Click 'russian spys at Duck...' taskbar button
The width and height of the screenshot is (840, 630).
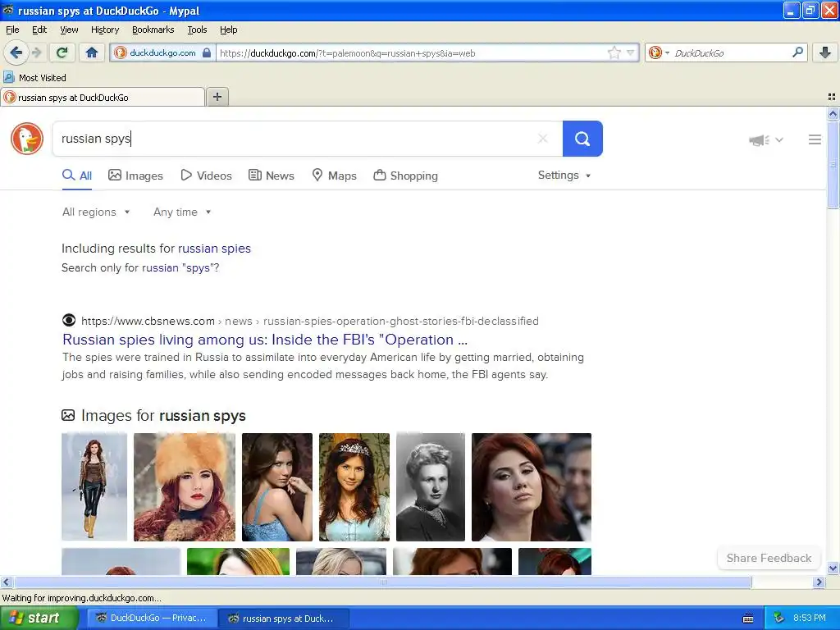[284, 619]
